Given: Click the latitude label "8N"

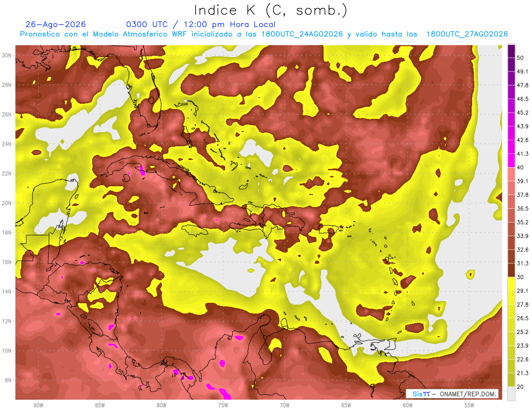Looking at the screenshot, I should click(x=8, y=380).
